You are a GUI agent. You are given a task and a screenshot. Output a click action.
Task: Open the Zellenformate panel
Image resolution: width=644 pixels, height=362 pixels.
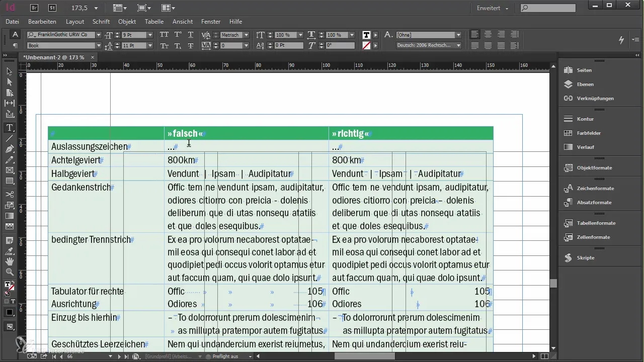point(593,237)
